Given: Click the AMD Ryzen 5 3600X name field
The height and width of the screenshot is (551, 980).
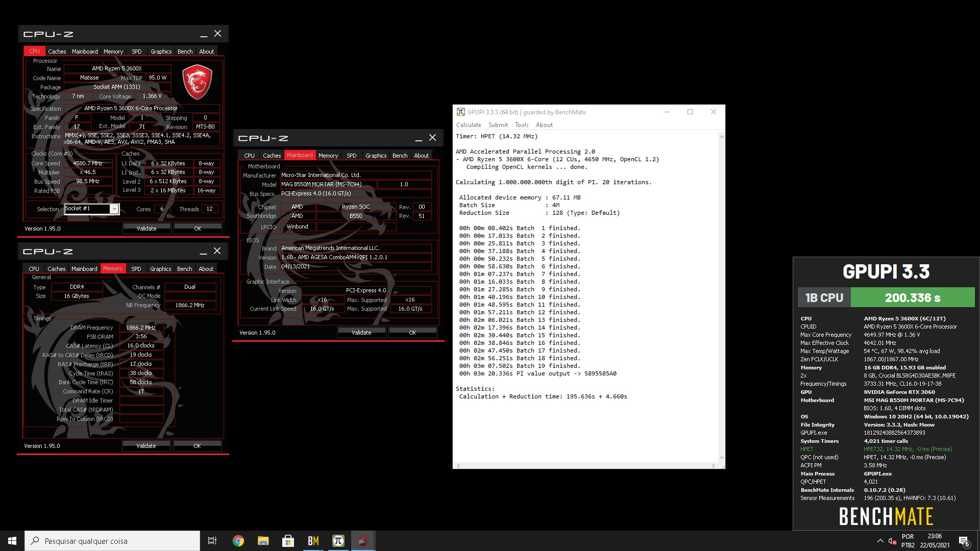Looking at the screenshot, I should point(117,68).
